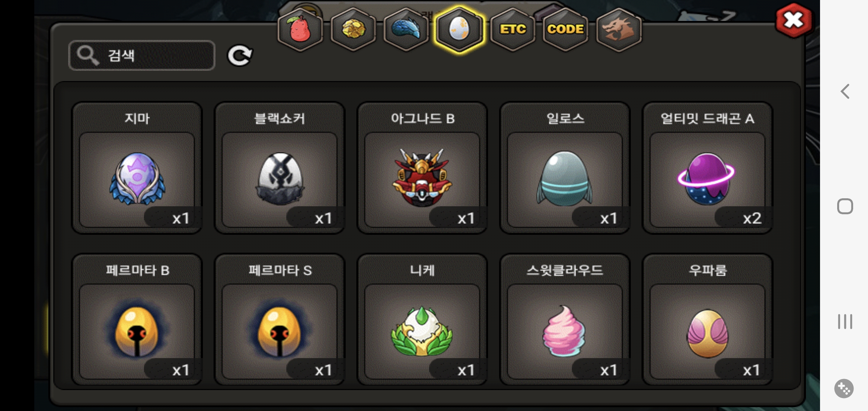Open the CODE tab
This screenshot has height=411, width=868.
click(565, 30)
